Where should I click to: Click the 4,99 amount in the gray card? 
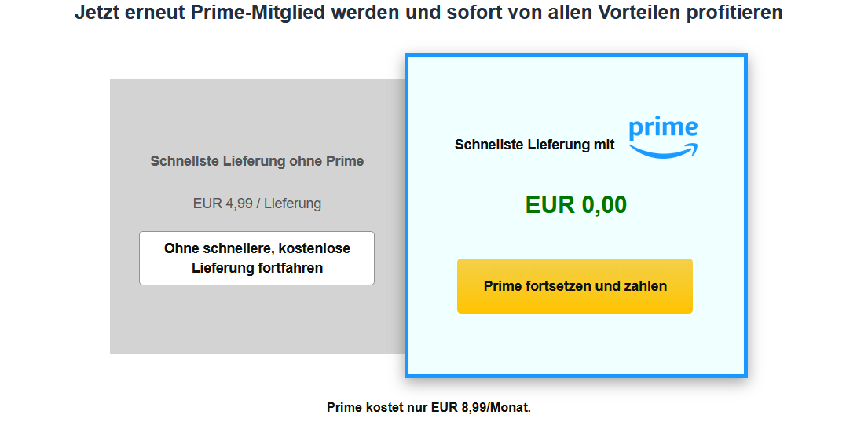click(239, 204)
